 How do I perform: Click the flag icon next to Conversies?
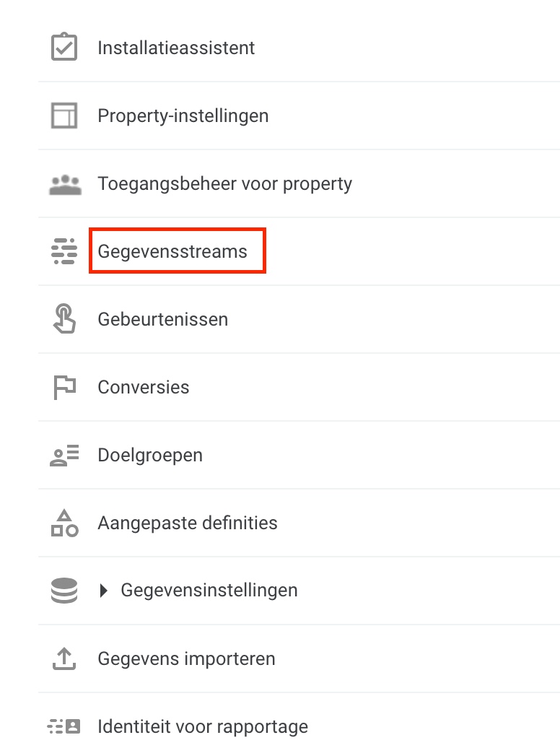(64, 386)
